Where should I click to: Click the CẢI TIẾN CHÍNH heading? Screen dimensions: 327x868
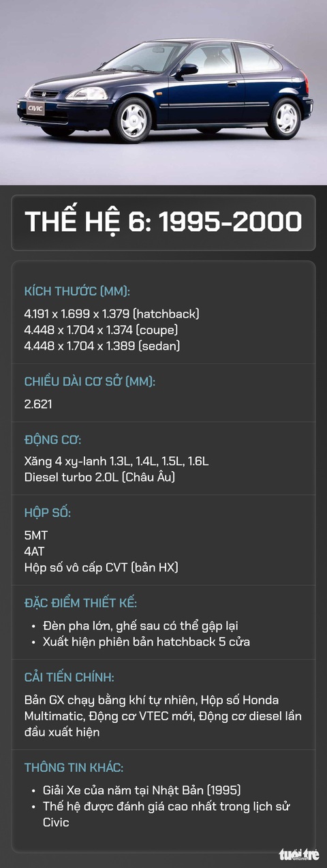pyautogui.click(x=69, y=677)
